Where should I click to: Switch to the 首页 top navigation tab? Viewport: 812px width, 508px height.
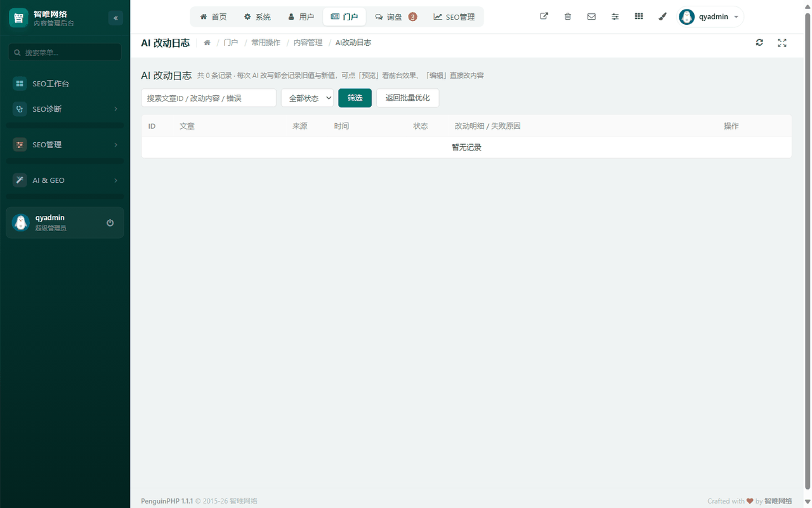213,17
